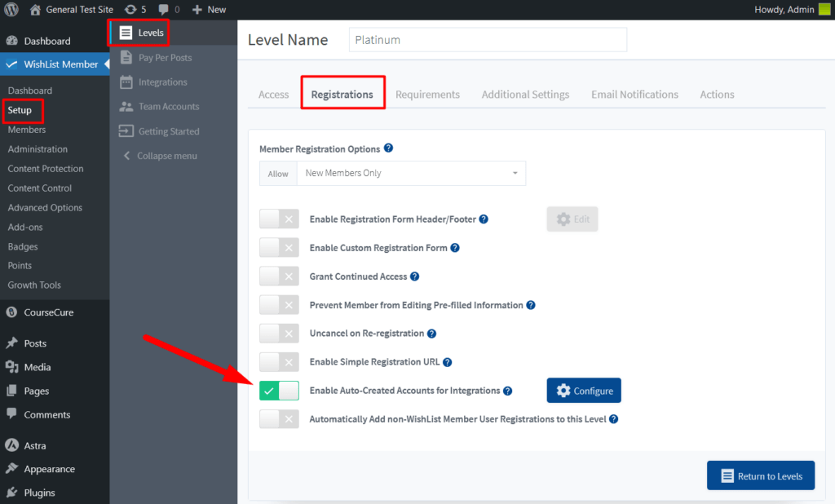
Task: Click help icon beside Member Registration Options
Action: tap(388, 148)
